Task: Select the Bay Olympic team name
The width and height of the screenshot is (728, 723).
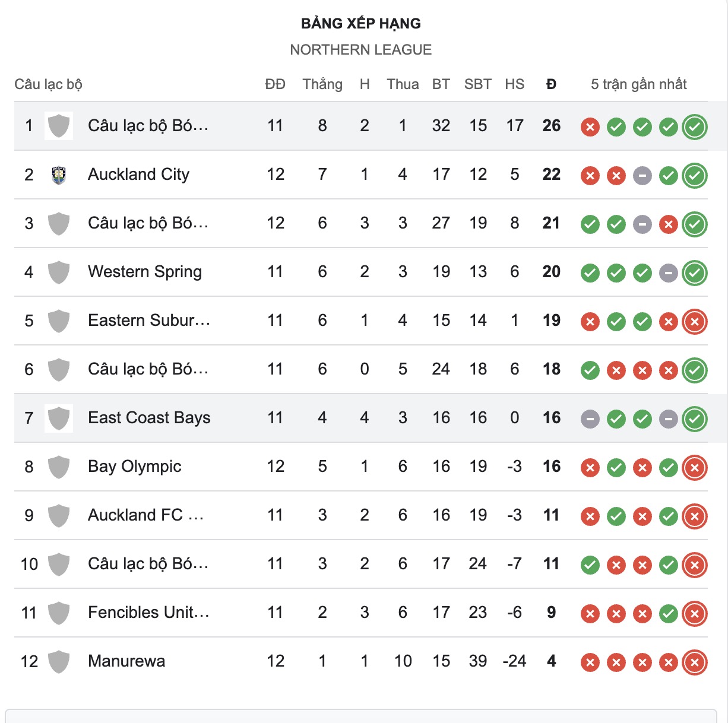Action: [x=134, y=467]
